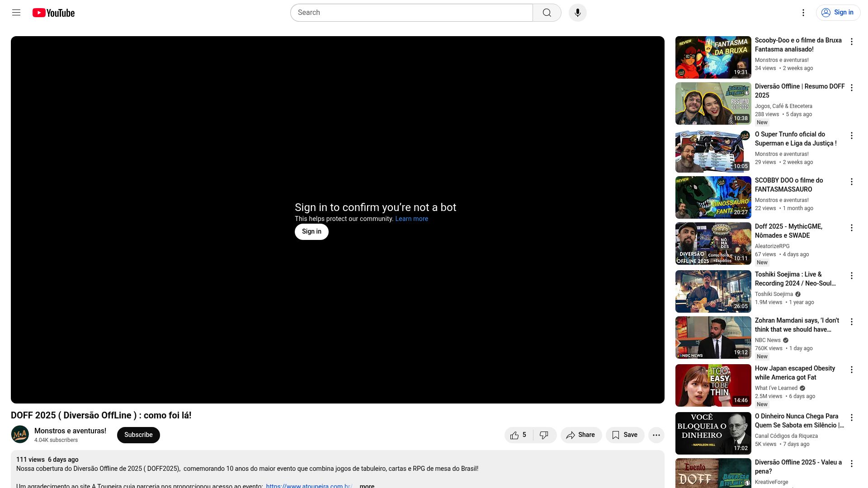Open the hamburger guide menu
The height and width of the screenshot is (488, 868).
(x=16, y=13)
